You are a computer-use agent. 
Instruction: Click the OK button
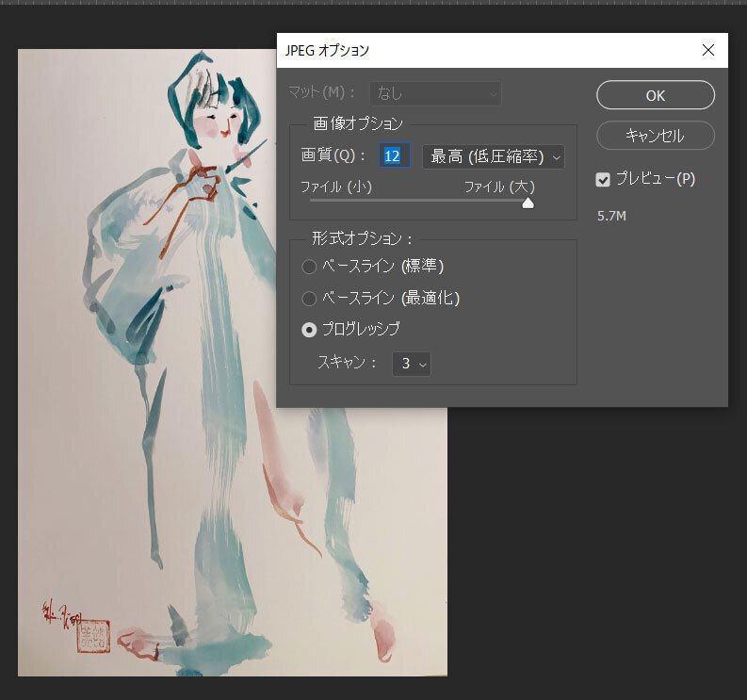point(655,95)
